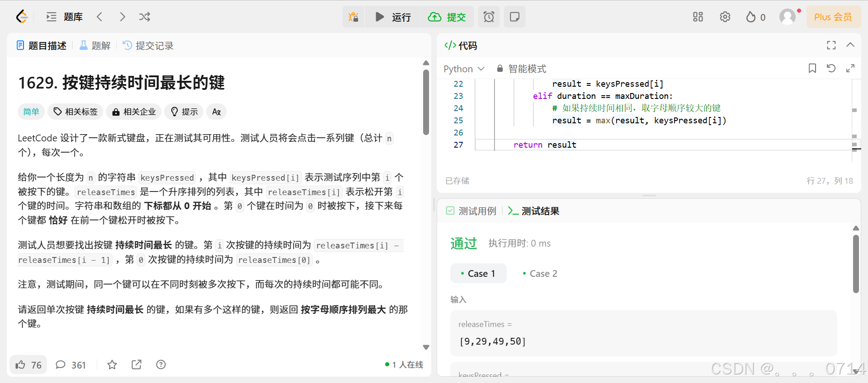868x383 pixels.
Task: Pick a random problem shuffle icon
Action: coord(145,17)
